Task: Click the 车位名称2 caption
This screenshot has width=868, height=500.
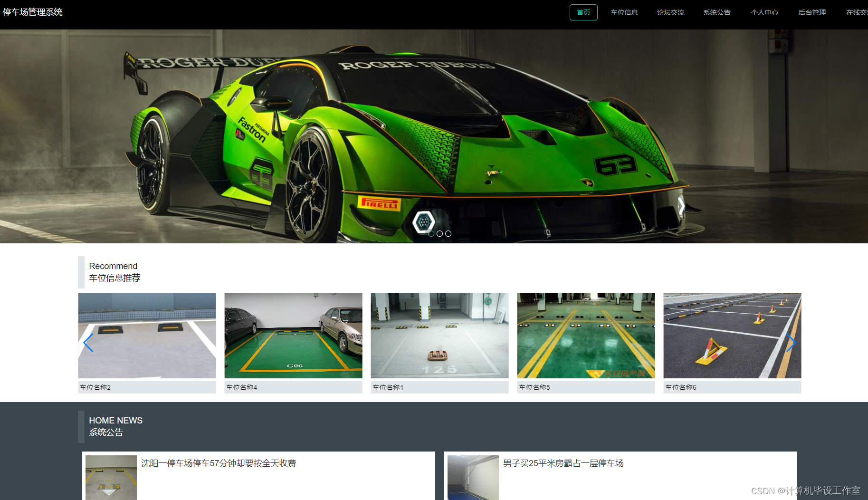Action: click(147, 387)
